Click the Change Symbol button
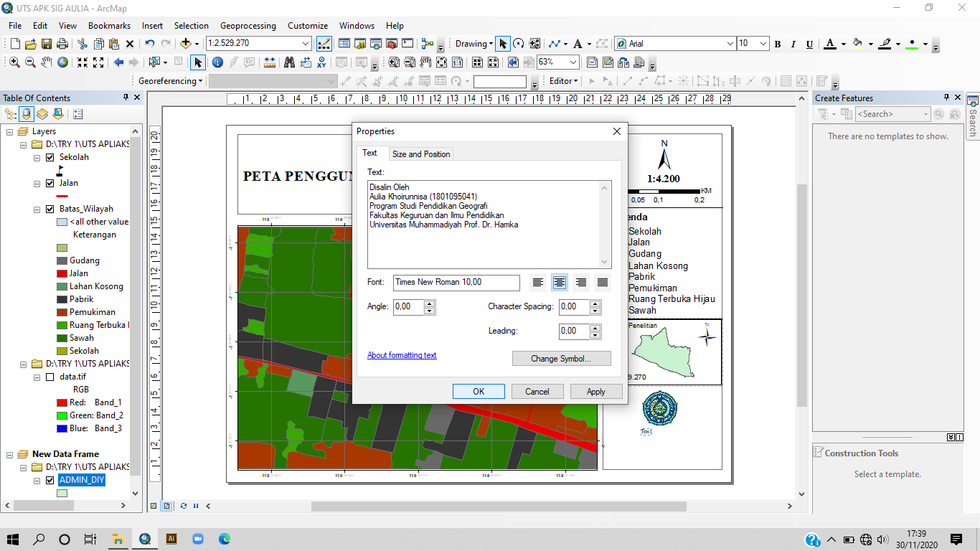Viewport: 980px width, 551px height. click(561, 359)
